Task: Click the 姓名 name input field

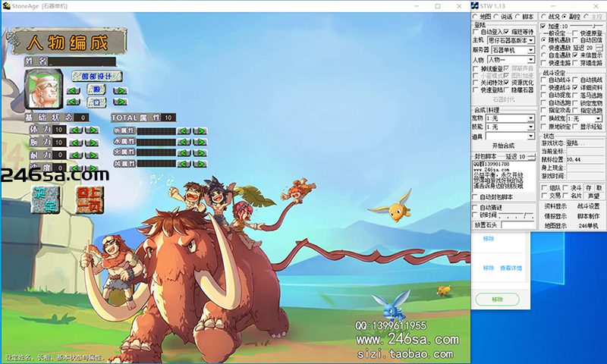Action: click(x=82, y=61)
